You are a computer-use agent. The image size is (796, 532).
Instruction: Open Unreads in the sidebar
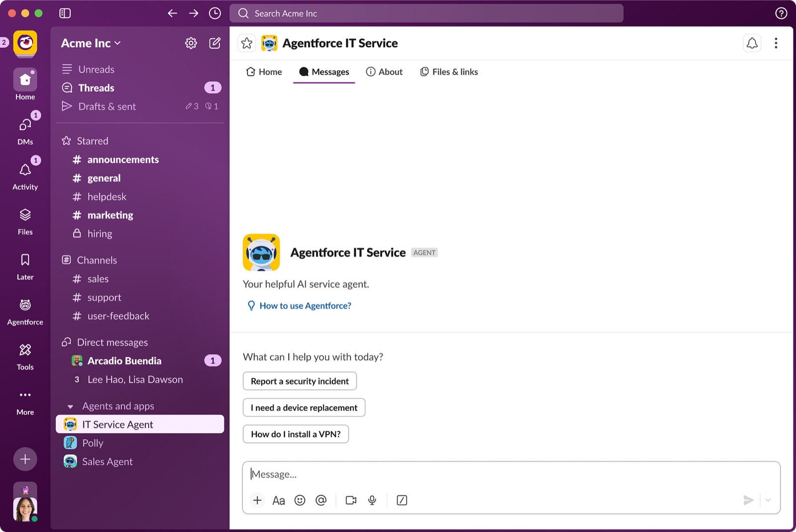(x=140, y=70)
